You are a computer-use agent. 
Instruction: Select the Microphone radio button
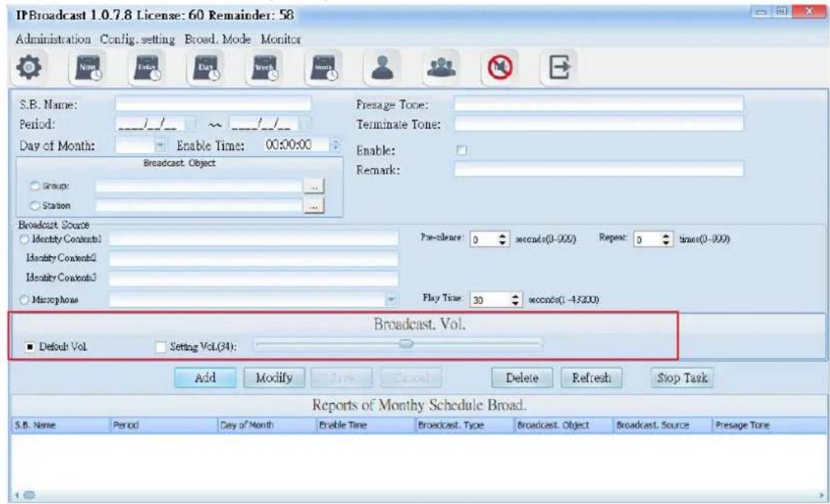coord(24,300)
